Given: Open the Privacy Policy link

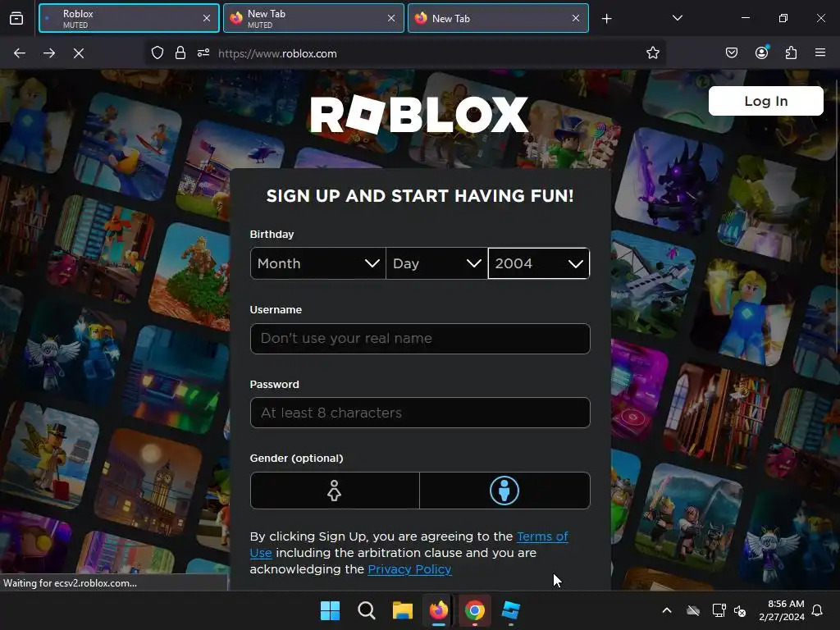Looking at the screenshot, I should 409,569.
